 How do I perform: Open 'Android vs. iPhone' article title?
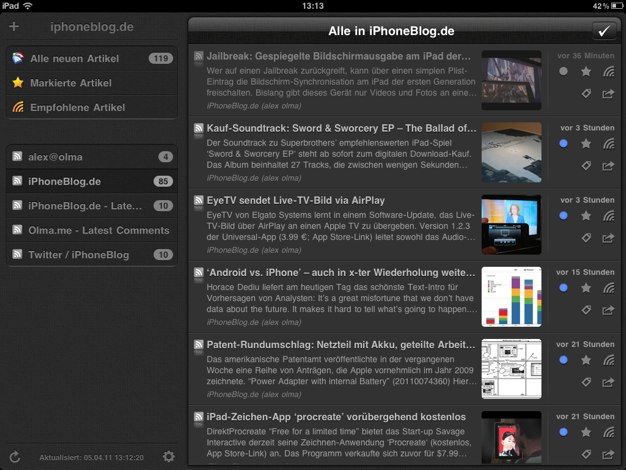(341, 273)
